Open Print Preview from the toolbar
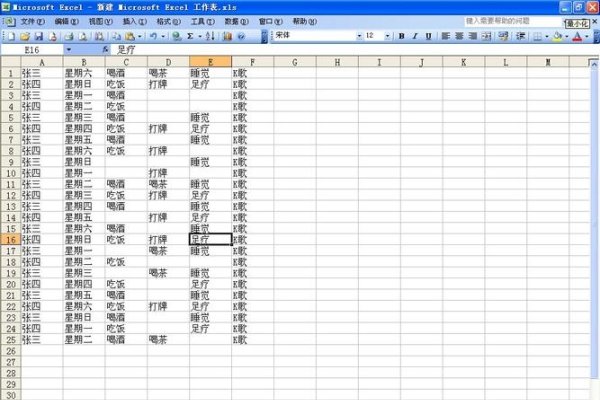 coord(83,36)
